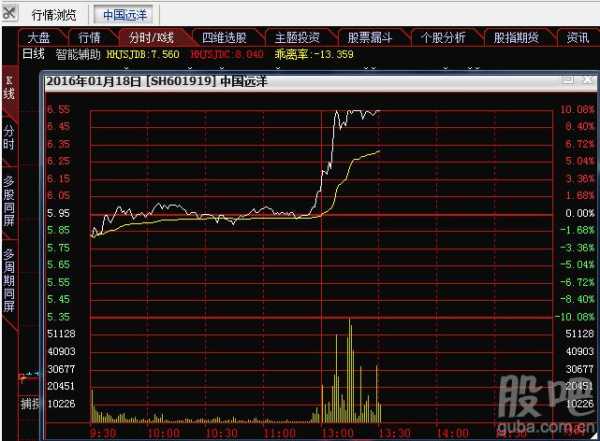Click the 智能辅助 indicator label
Screen dimensions: 600x441
[78, 54]
